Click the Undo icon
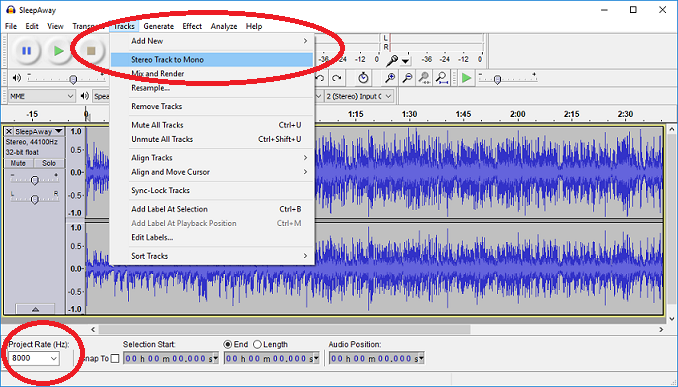 point(320,78)
